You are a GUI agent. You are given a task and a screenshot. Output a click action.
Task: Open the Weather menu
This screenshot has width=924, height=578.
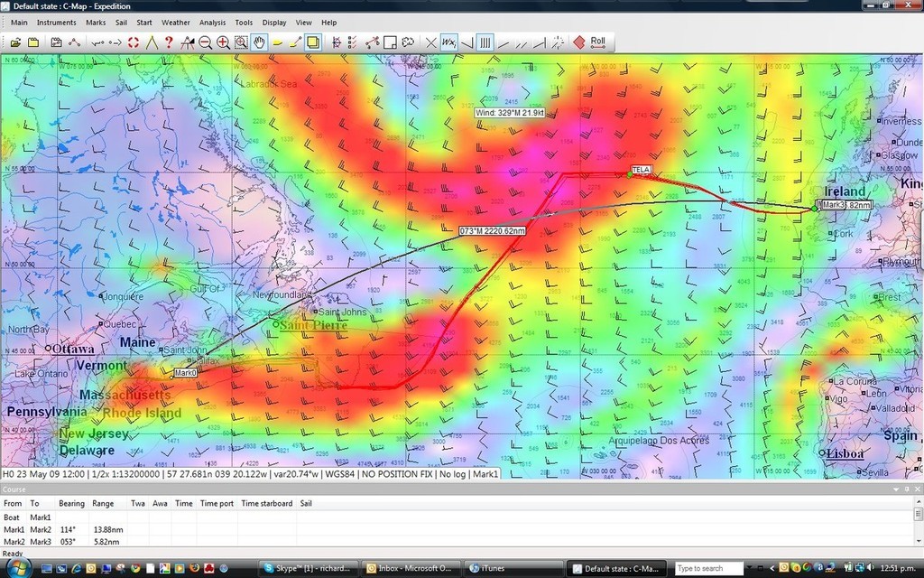[x=176, y=23]
